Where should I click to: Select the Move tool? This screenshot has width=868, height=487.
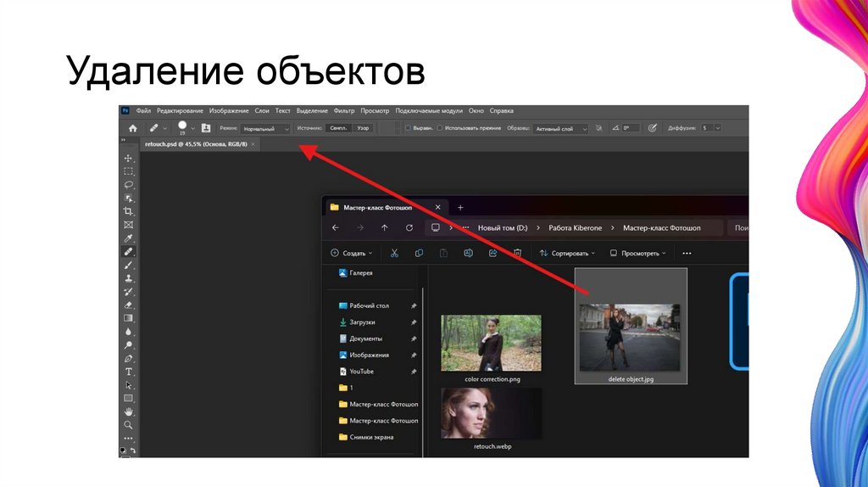[129, 159]
